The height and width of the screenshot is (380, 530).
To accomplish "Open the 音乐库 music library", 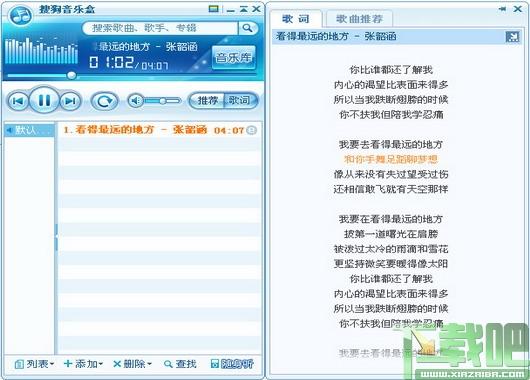I will pyautogui.click(x=234, y=57).
